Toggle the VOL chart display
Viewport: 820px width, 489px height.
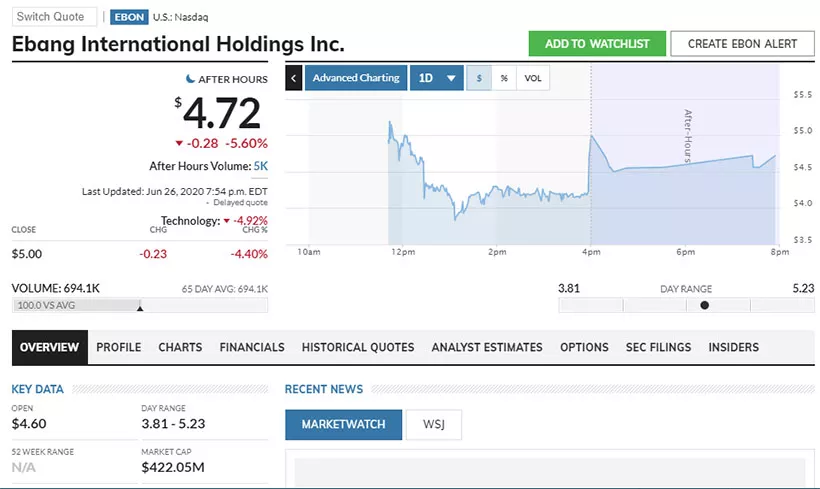tap(533, 78)
